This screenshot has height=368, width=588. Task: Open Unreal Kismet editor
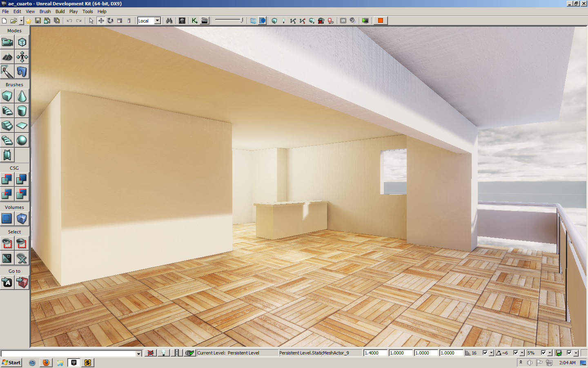(x=195, y=20)
